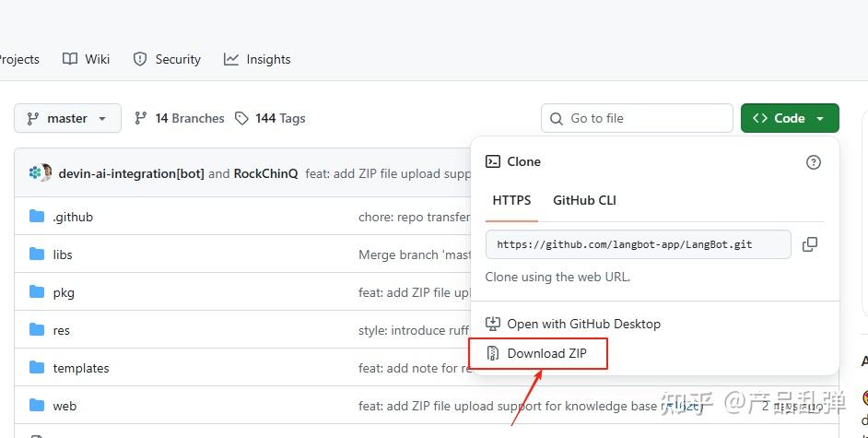Expand the green Code dropdown button
The width and height of the screenshot is (868, 438).
pyautogui.click(x=790, y=118)
